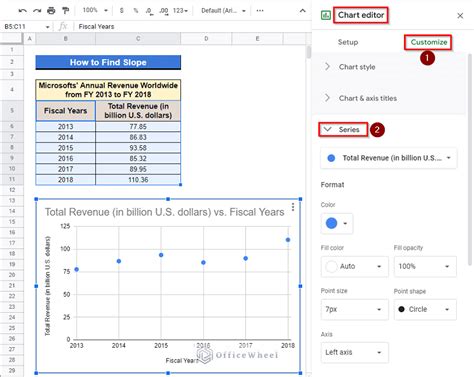Viewport: 474px width, 377px height.
Task: Click the undo arrow icon
Action: [x=22, y=11]
